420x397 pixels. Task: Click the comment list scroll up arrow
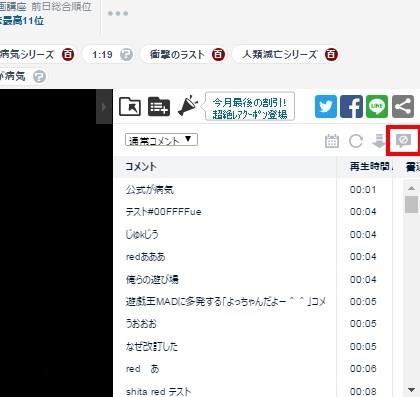tap(412, 188)
